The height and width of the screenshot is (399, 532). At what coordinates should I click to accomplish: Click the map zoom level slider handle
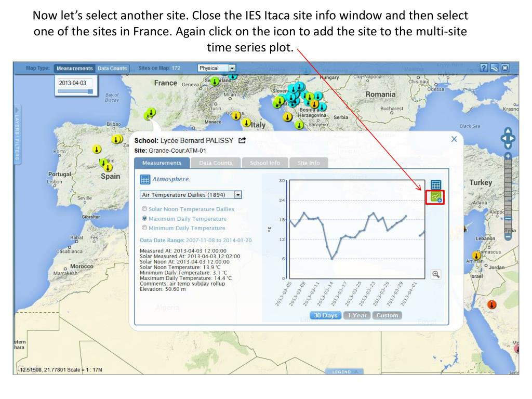click(508, 219)
